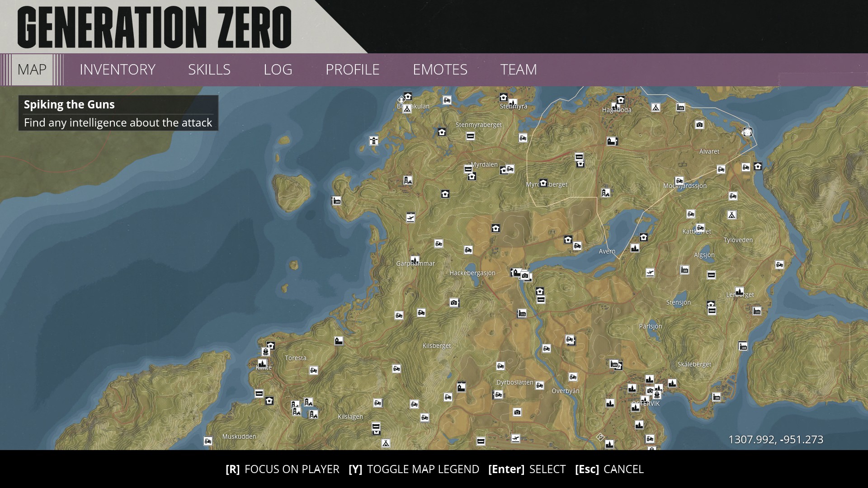Select the MAP tab

(32, 70)
